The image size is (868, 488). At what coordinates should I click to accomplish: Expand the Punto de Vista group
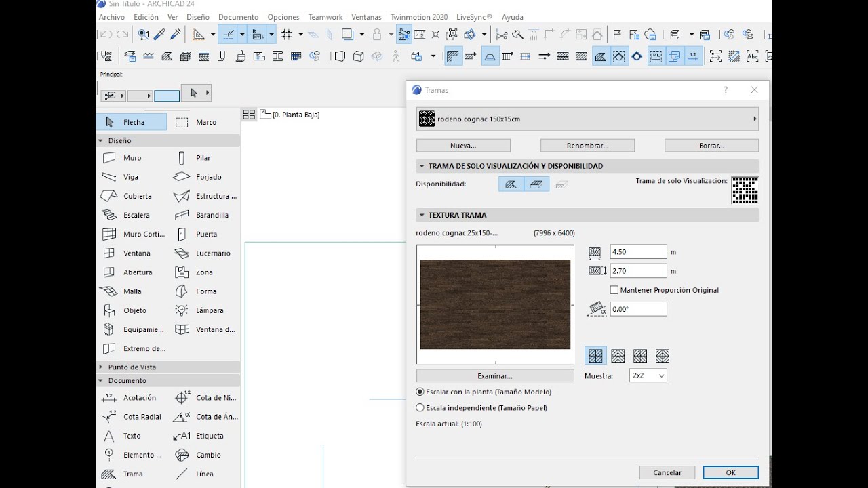[x=101, y=367]
